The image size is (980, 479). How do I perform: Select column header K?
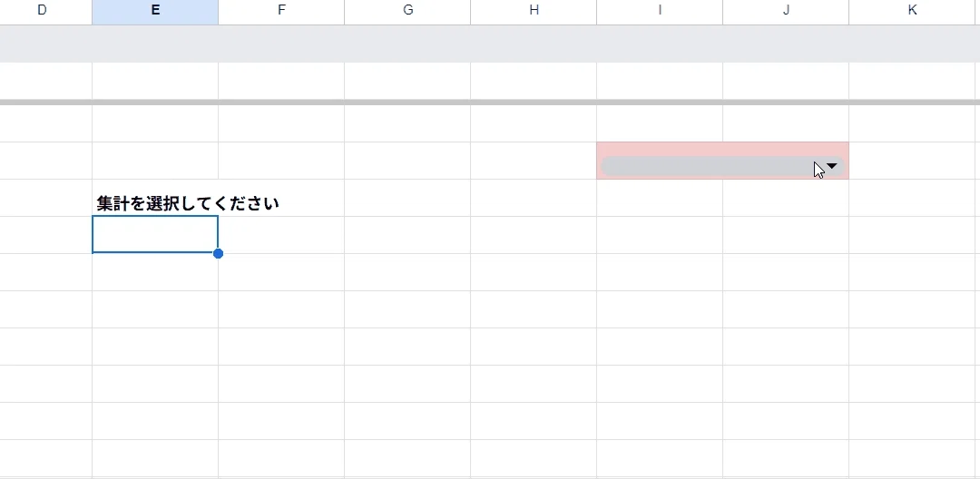[913, 9]
